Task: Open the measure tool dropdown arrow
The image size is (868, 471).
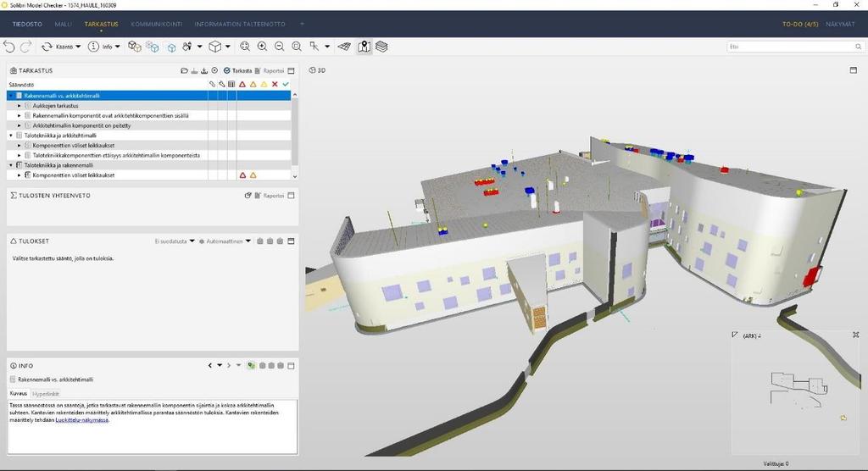Action: (327, 47)
